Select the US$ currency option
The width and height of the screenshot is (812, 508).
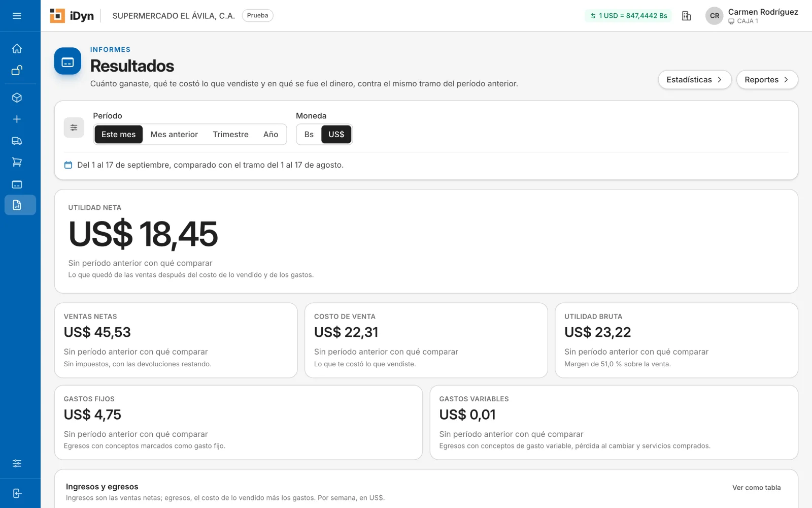point(336,135)
